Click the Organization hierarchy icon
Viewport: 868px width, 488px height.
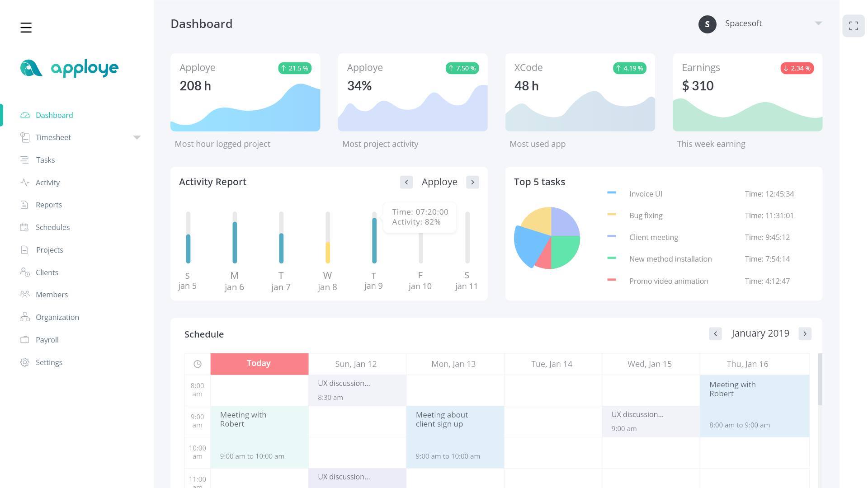(24, 317)
